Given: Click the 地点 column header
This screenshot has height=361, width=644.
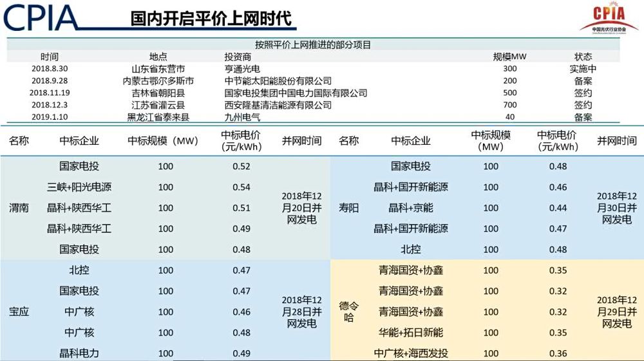Looking at the screenshot, I should tap(158, 57).
